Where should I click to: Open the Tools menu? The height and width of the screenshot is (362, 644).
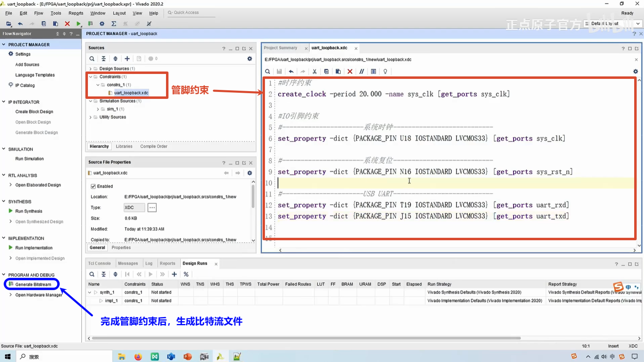[x=56, y=13]
